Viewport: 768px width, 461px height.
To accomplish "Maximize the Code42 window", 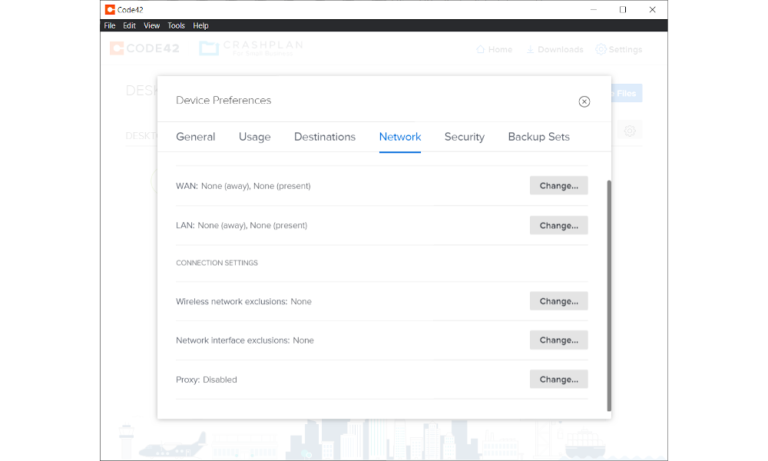I will click(x=623, y=9).
